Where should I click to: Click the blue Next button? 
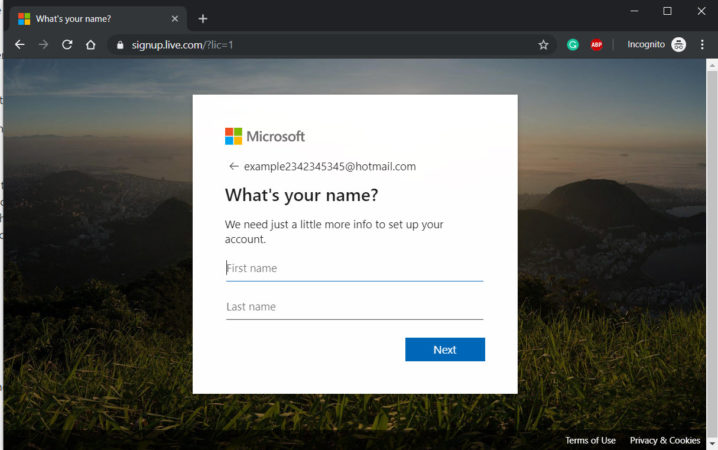[445, 349]
